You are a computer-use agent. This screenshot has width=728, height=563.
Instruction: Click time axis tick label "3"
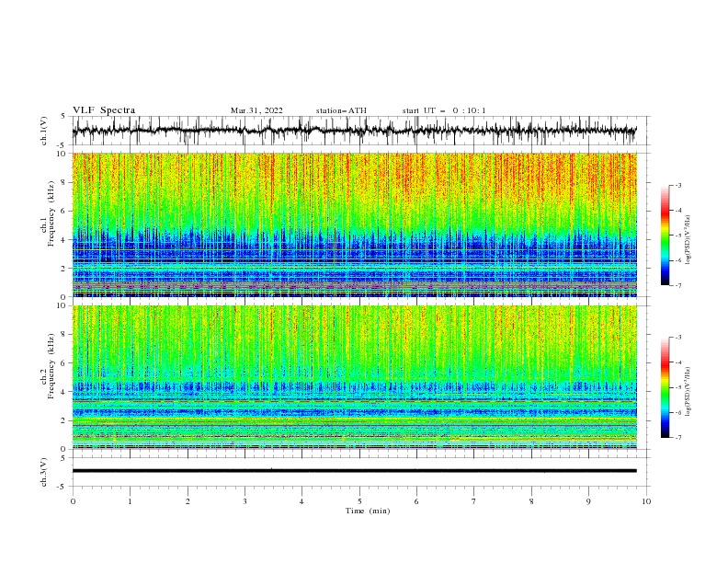coord(245,501)
